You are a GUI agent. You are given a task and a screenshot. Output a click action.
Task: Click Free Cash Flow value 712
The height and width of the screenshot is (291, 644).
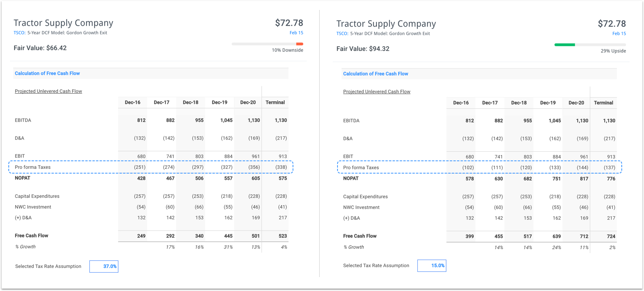(x=584, y=236)
